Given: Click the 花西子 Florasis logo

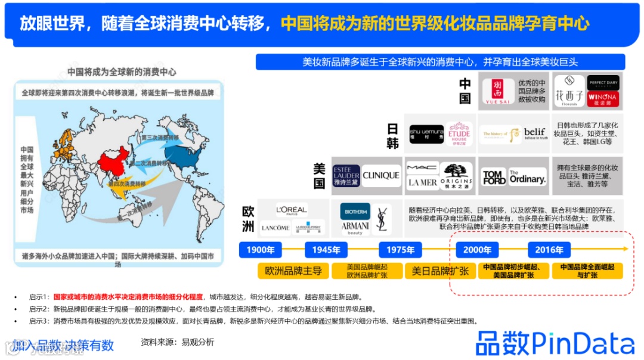Looking at the screenshot, I should click(x=569, y=91).
